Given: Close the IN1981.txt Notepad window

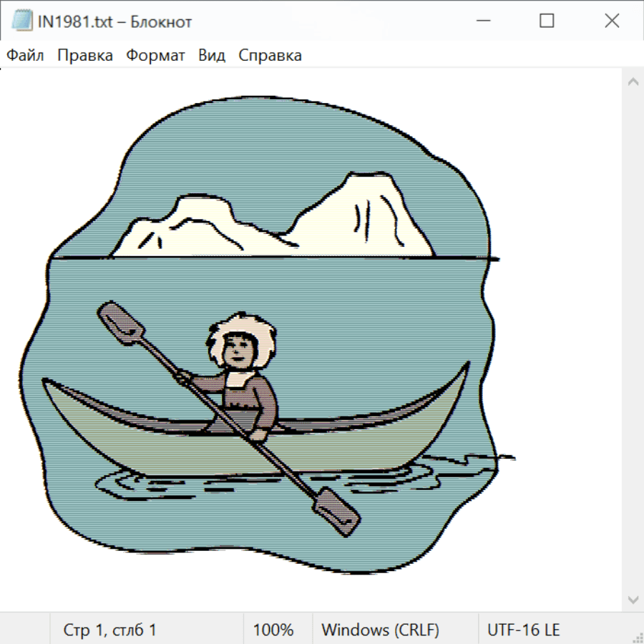Looking at the screenshot, I should click(x=612, y=21).
